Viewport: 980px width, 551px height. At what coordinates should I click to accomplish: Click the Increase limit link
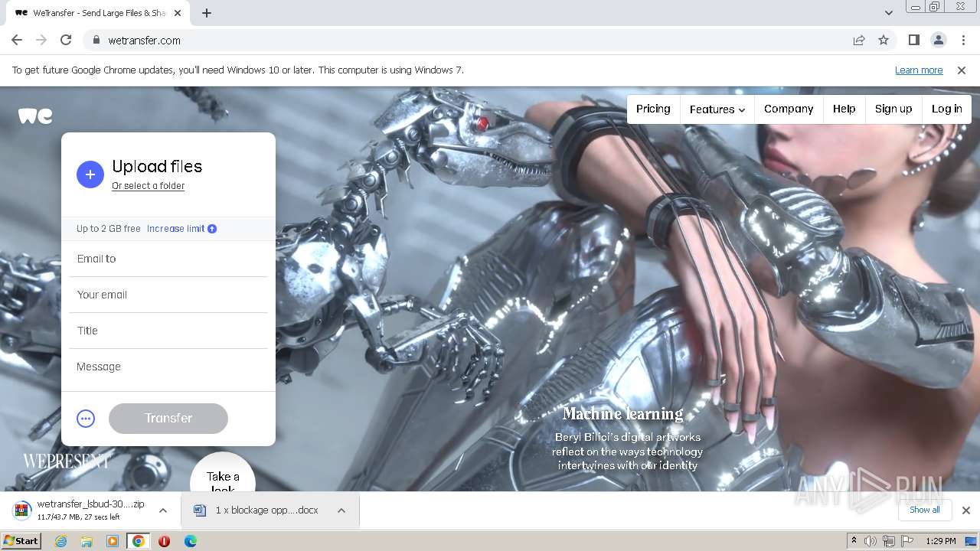coord(176,229)
